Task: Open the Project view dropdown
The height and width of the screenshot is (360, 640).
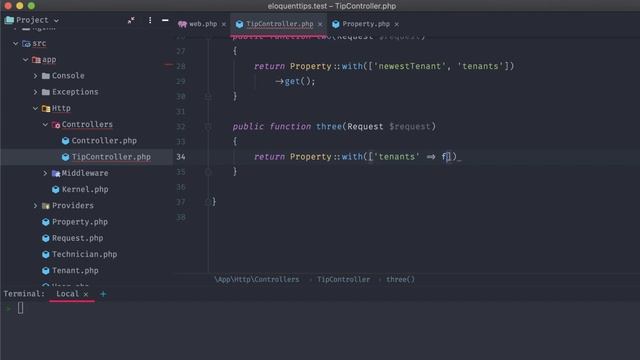Action: (56, 20)
